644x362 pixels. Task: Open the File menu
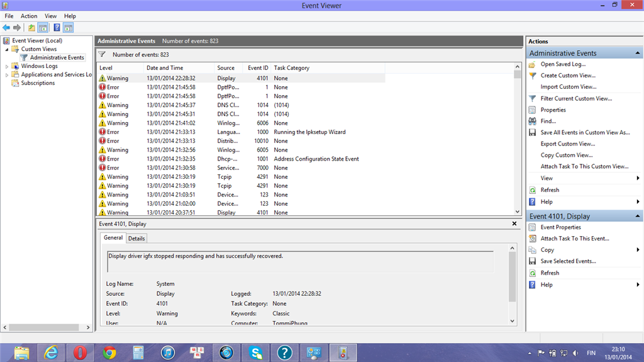point(9,16)
